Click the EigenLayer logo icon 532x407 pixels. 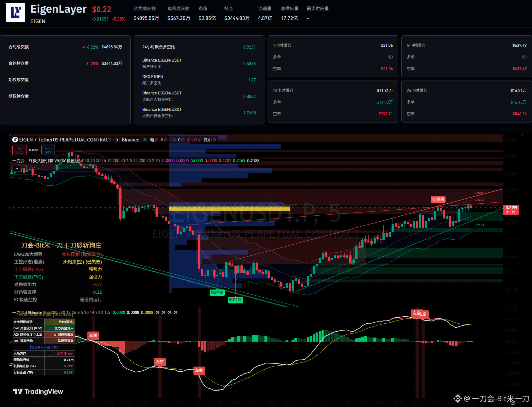coord(16,13)
